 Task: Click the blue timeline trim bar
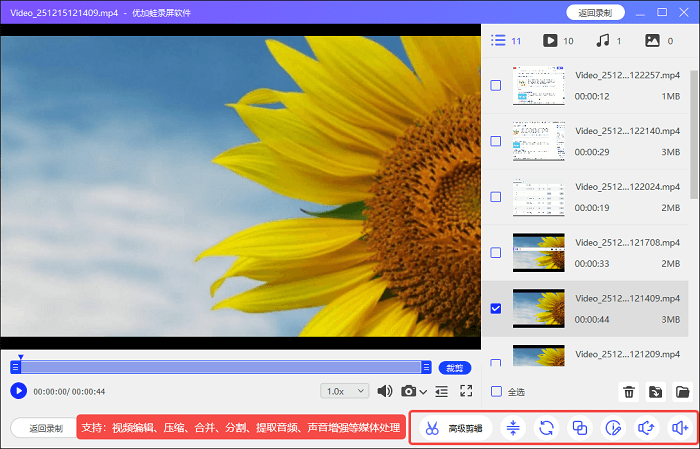[220, 367]
